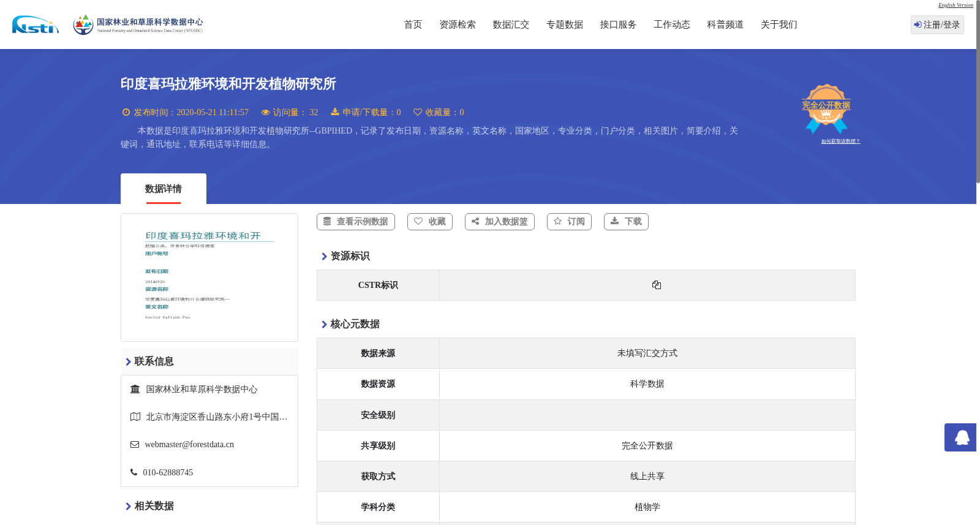Click the 查看示例数据 button
This screenshot has width=980, height=525.
[356, 222]
